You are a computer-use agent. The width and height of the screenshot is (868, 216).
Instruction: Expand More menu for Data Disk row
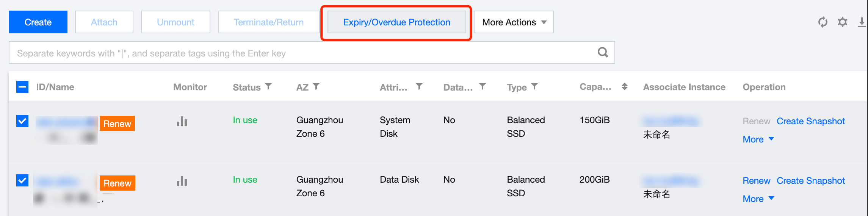coord(758,199)
